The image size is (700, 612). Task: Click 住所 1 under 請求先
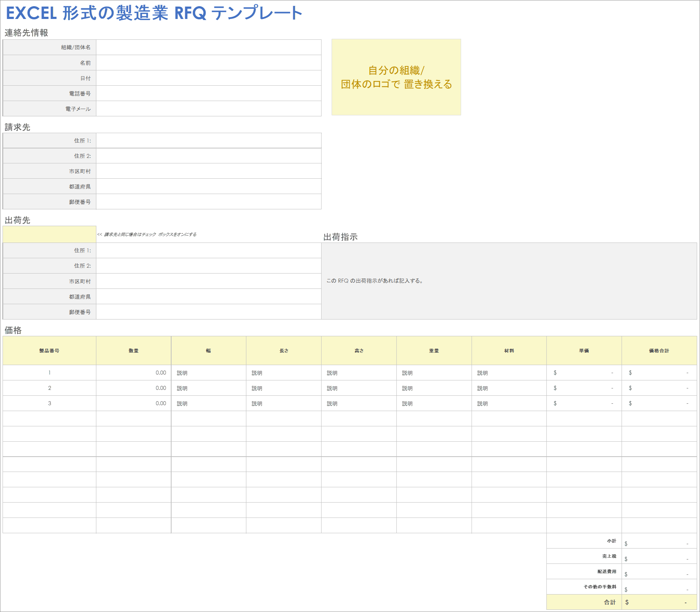pyautogui.click(x=208, y=140)
